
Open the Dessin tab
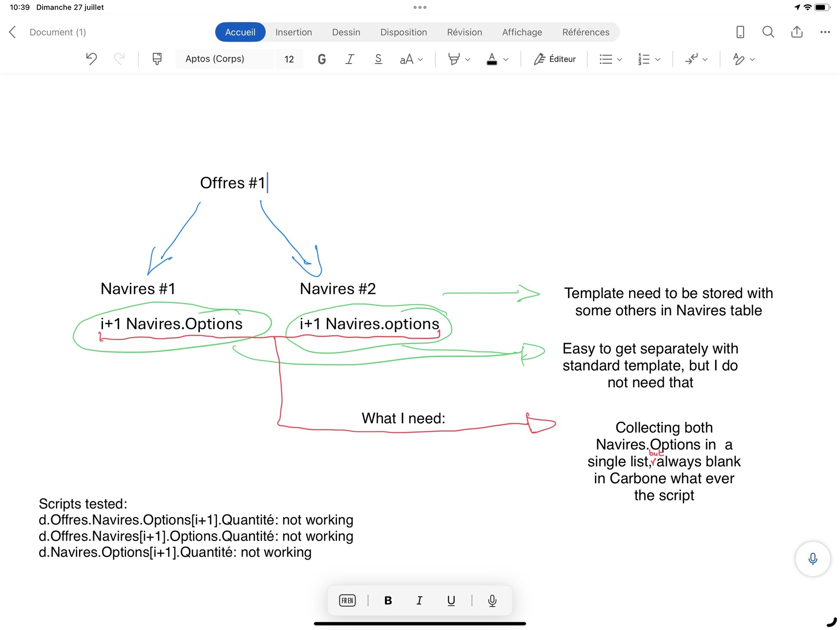(346, 32)
